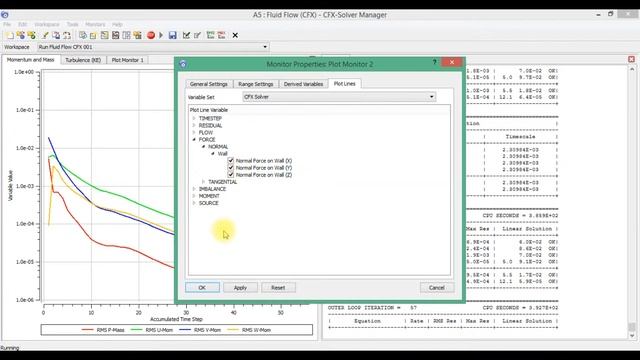Open the Workspace run dropdown

tap(153, 47)
